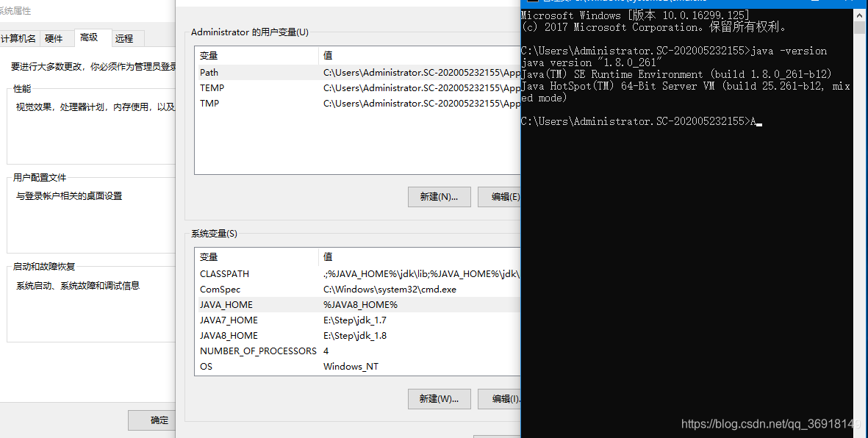Click the final command prompt input line
This screenshot has height=438, width=868.
click(x=642, y=121)
